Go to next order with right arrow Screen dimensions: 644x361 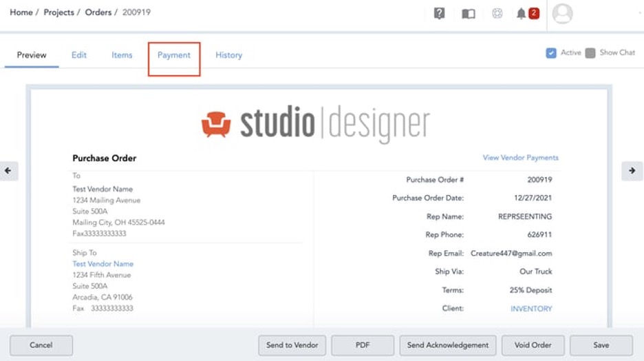point(632,171)
